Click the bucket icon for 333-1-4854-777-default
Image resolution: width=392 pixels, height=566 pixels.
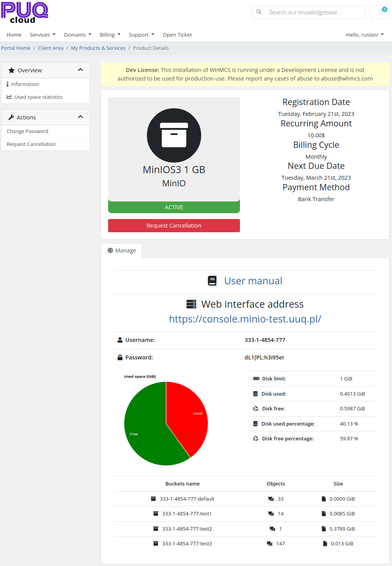pos(153,499)
